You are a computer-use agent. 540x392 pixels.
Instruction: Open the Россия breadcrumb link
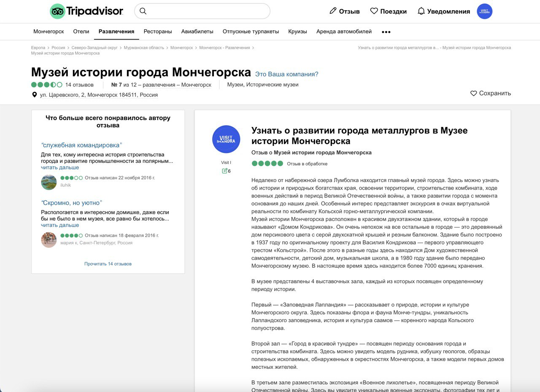tap(58, 48)
